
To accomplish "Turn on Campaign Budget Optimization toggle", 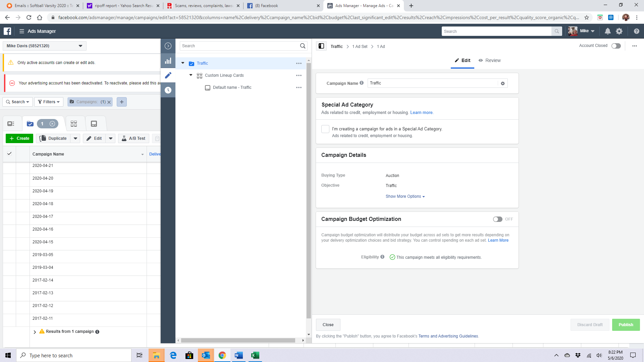I will [x=497, y=219].
